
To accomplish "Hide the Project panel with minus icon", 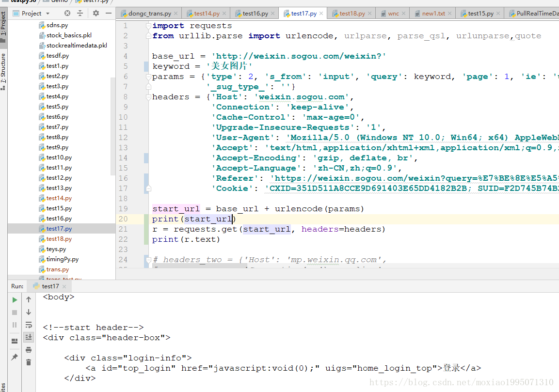I will (109, 13).
